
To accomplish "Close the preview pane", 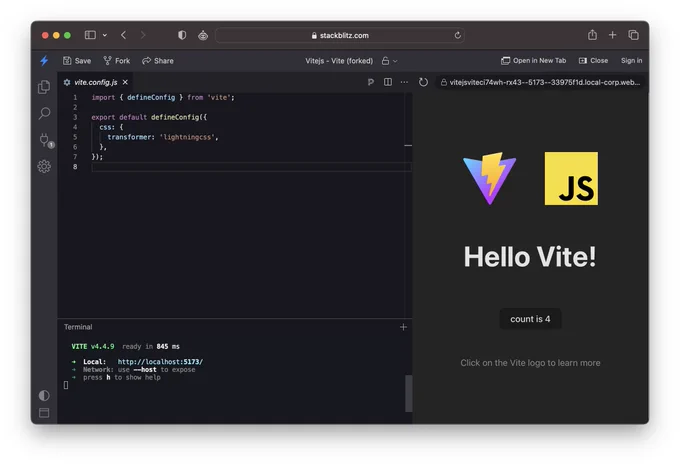I will click(x=593, y=61).
